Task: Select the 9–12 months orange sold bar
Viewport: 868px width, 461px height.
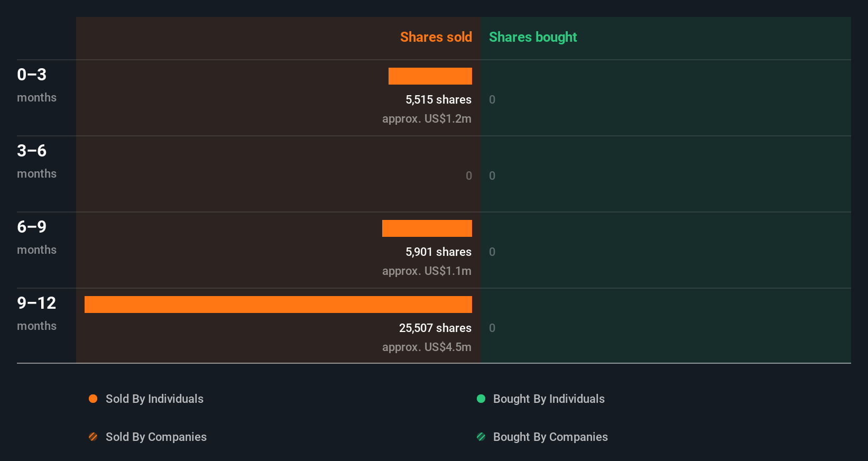Action: click(x=278, y=305)
